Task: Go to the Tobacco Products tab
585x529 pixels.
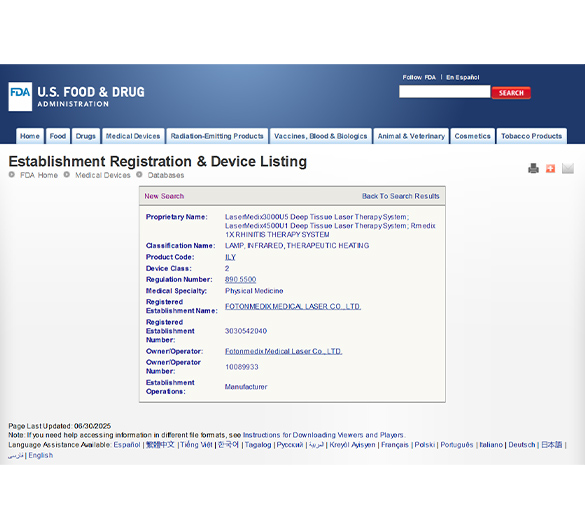Action: point(531,136)
